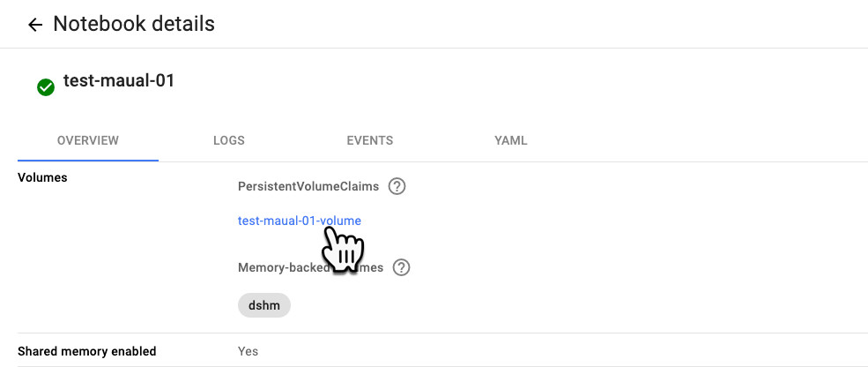Click the Notebook details page heading

[134, 24]
